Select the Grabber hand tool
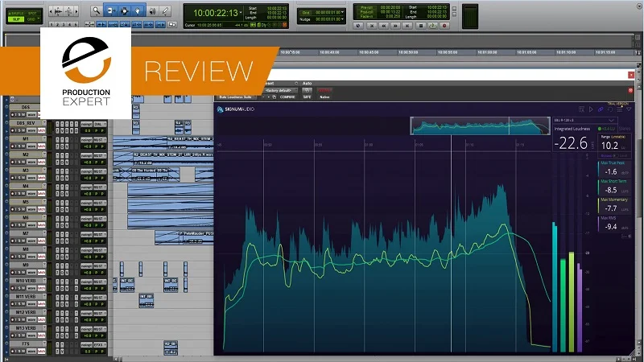The height and width of the screenshot is (362, 644). pyautogui.click(x=138, y=11)
